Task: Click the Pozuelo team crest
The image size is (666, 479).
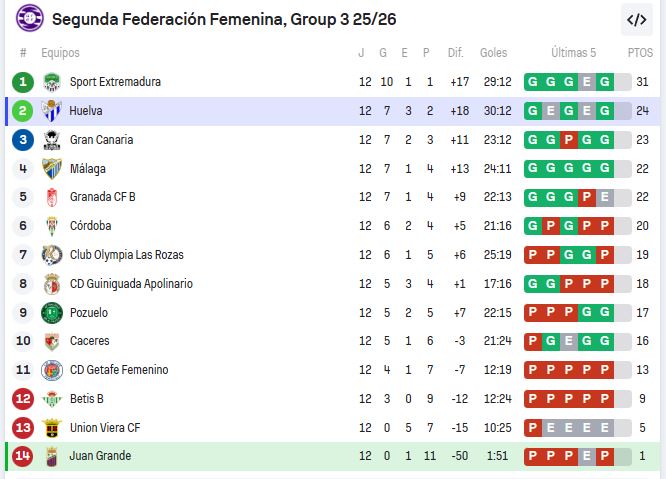Action: point(52,313)
